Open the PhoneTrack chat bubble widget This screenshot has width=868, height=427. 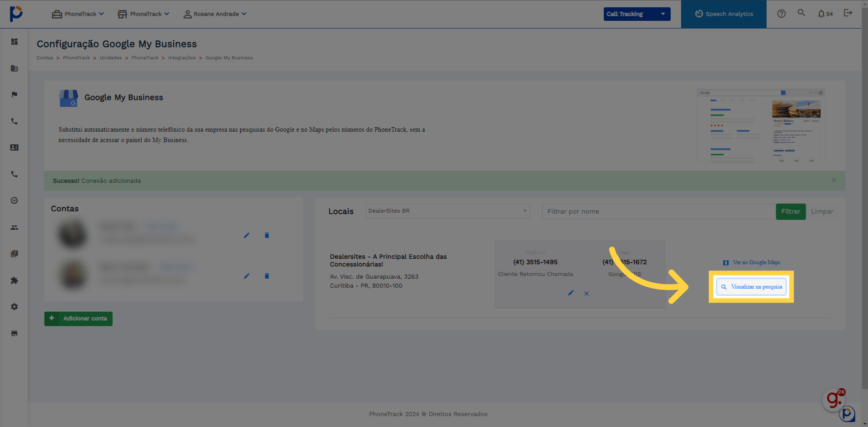[847, 414]
